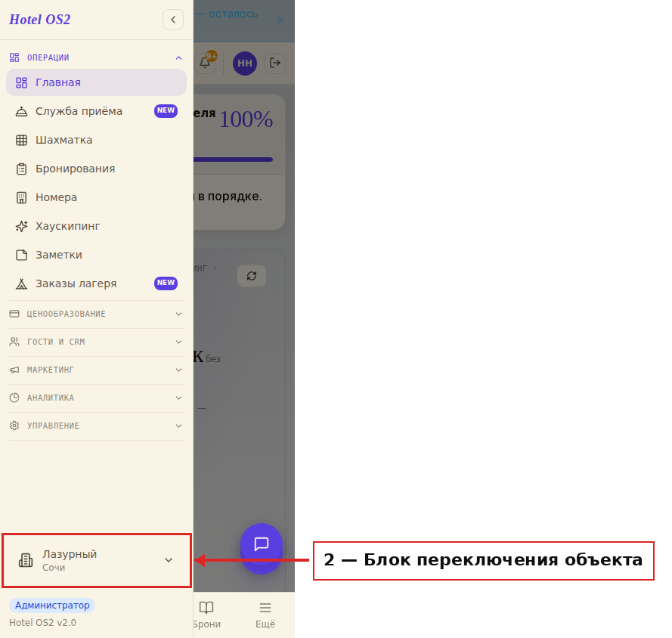
Task: Click the Главная dashboard icon
Action: tap(21, 82)
